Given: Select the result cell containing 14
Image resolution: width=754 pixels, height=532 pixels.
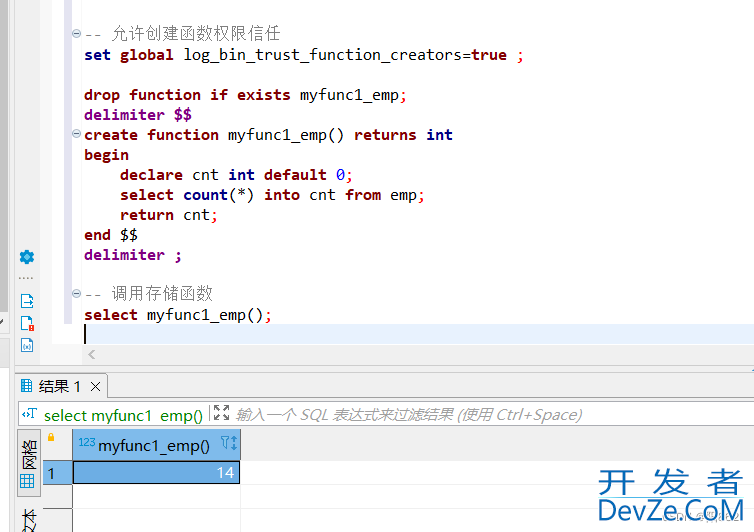Looking at the screenshot, I should 156,472.
